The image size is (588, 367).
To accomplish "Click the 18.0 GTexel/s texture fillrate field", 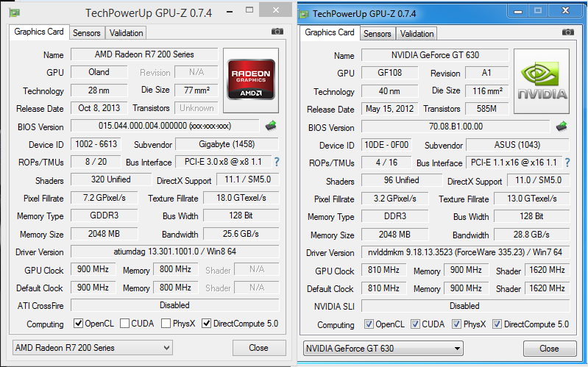I will tap(241, 198).
